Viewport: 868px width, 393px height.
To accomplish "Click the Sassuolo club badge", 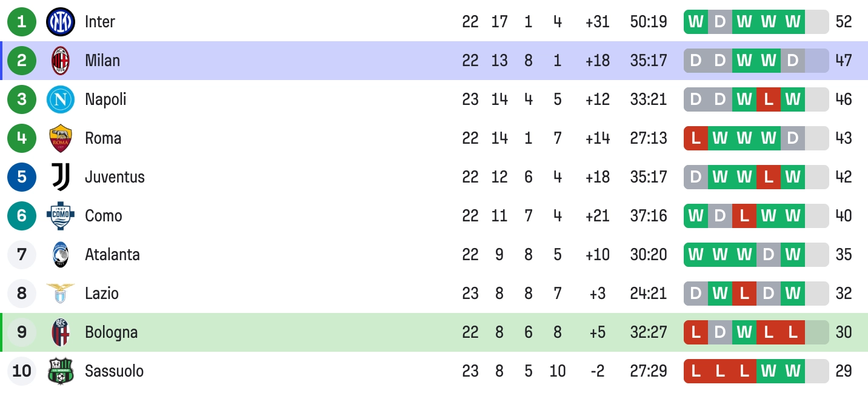I will tap(61, 371).
